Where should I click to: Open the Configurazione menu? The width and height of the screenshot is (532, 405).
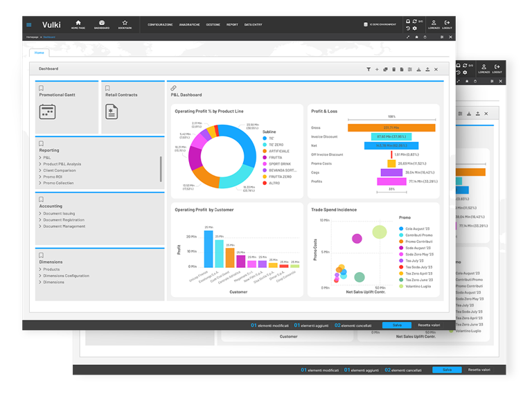pos(160,25)
